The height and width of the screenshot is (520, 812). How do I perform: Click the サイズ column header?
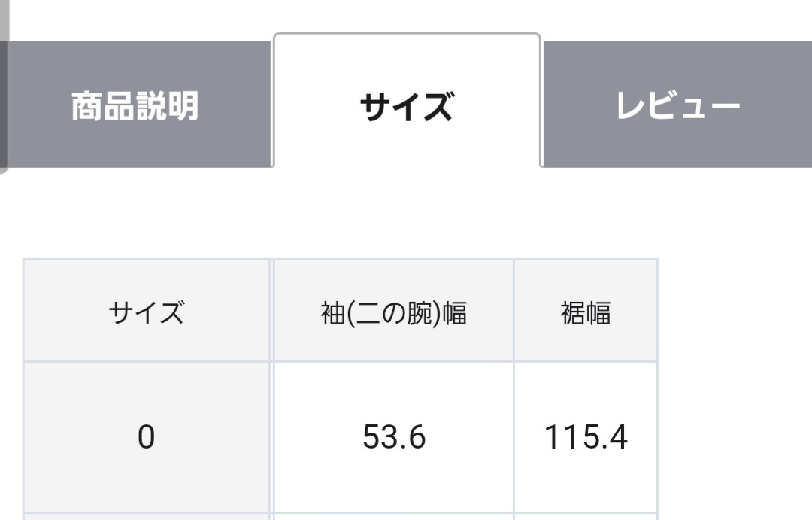click(x=148, y=309)
